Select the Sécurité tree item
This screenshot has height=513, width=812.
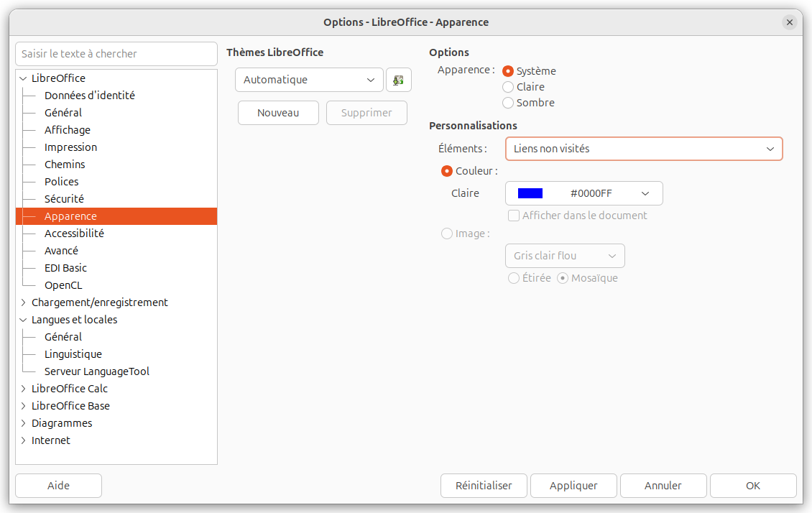64,199
